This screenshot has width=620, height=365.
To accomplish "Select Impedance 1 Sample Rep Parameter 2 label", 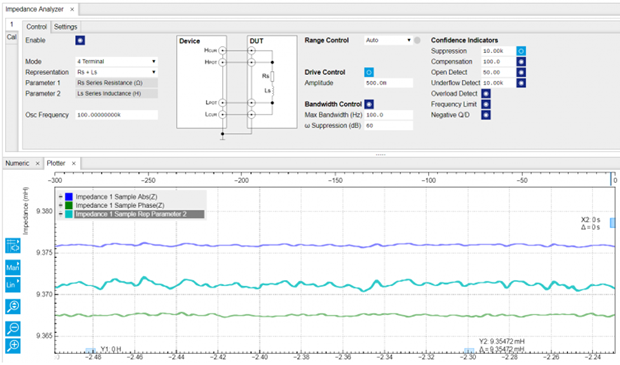I will coord(139,214).
